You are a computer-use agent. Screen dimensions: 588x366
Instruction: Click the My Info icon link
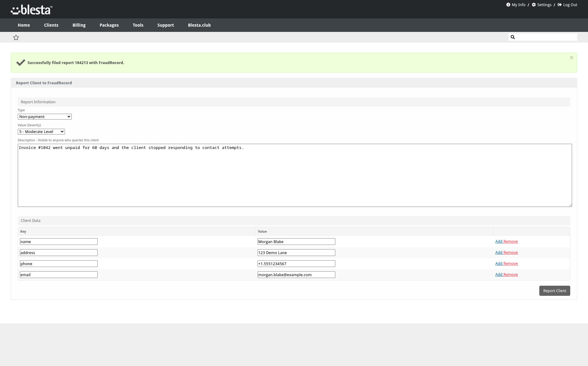pos(516,5)
